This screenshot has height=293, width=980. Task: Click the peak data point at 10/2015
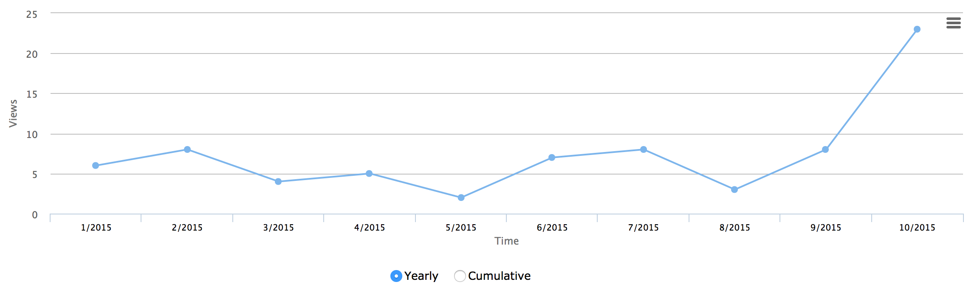point(917,29)
